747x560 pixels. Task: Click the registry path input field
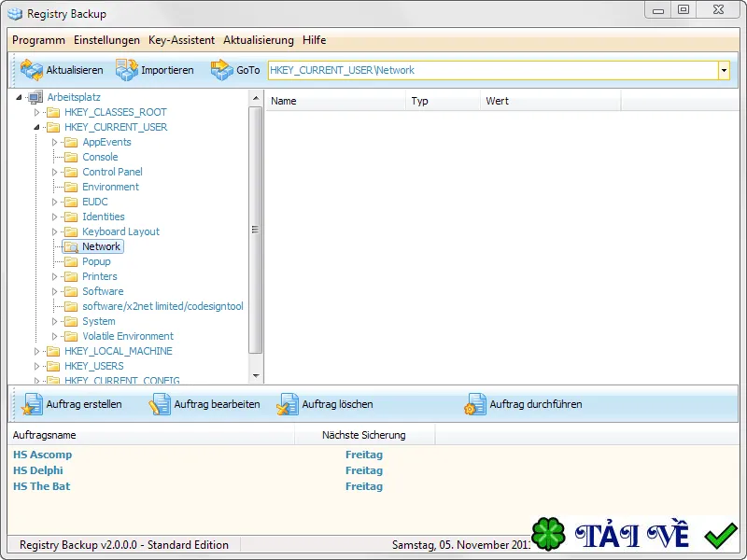(493, 71)
